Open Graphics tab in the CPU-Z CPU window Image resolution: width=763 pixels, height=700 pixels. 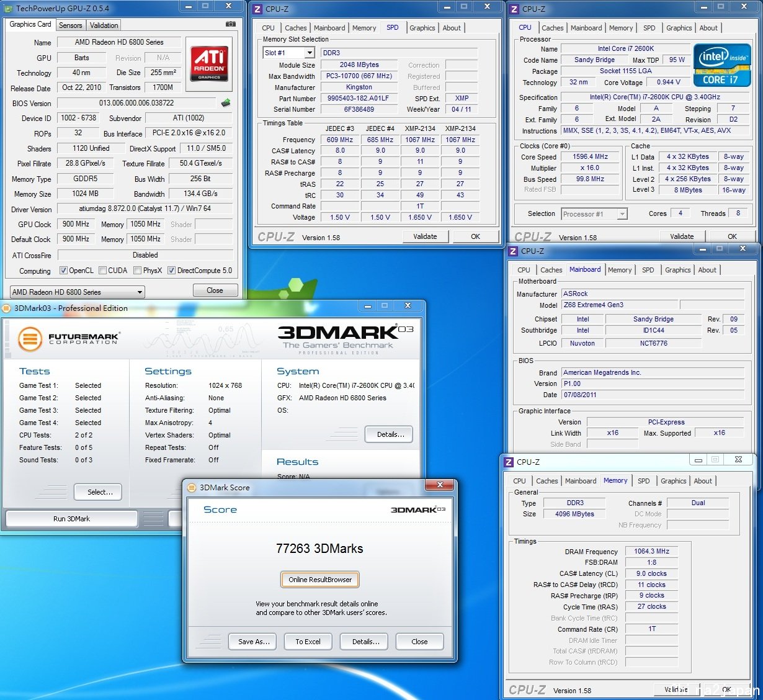coord(679,28)
